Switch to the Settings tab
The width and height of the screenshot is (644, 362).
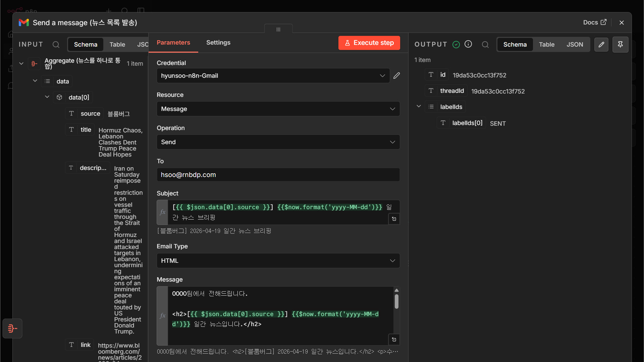tap(218, 43)
